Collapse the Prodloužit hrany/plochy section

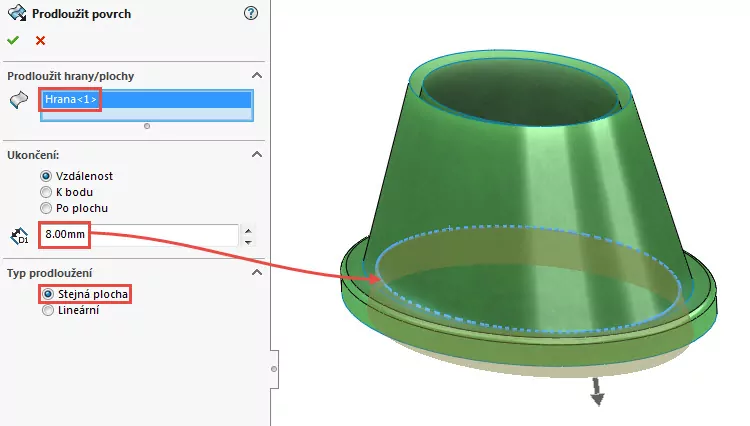pos(257,76)
